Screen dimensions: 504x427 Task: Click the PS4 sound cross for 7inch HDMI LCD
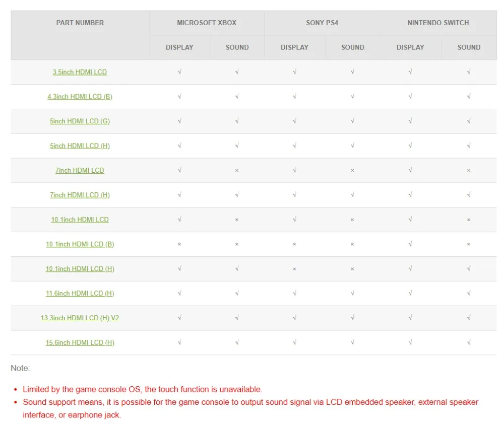coord(352,171)
